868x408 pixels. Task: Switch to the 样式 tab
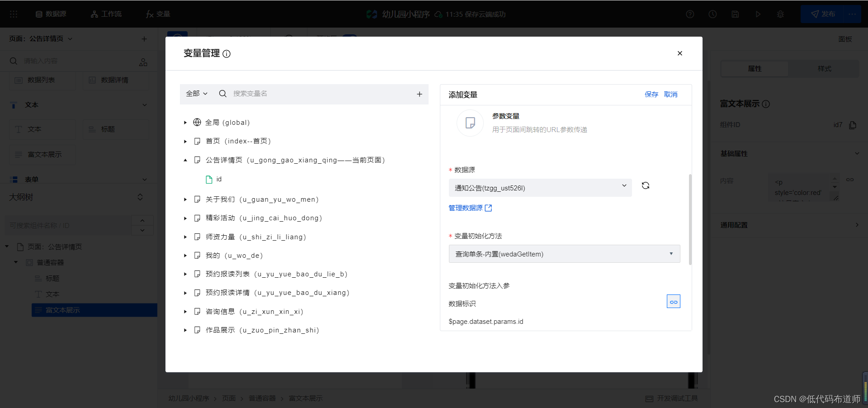(824, 69)
